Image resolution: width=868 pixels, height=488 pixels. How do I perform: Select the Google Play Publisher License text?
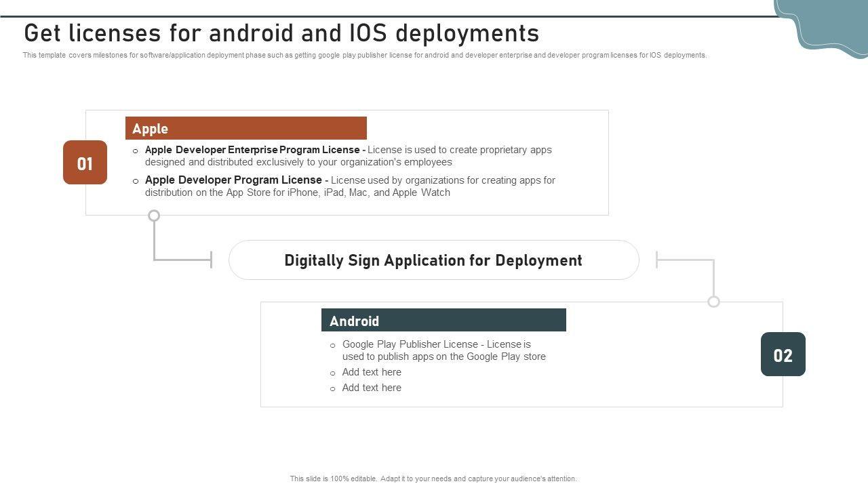coord(443,350)
